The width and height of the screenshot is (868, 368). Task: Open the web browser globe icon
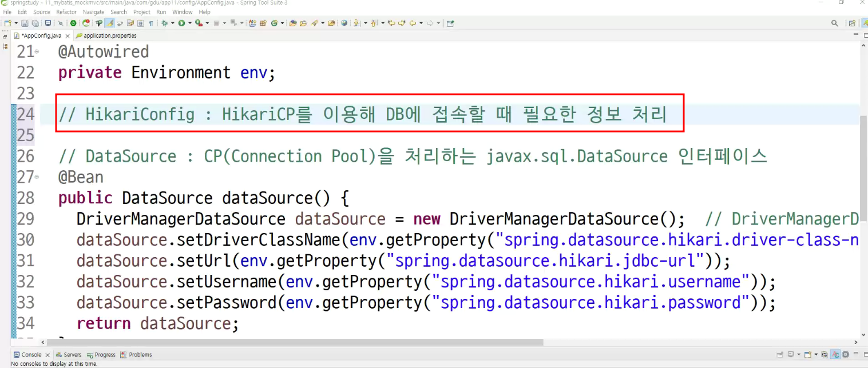click(344, 23)
